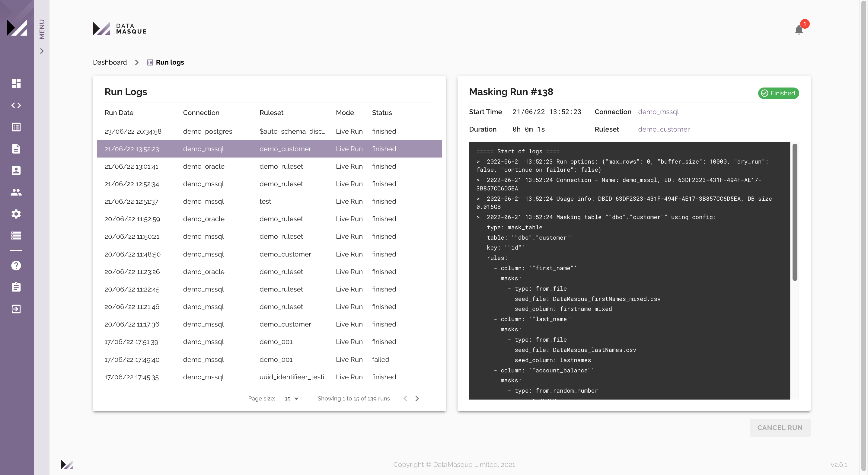Select the run from 20/06/22 11:21:46
Image resolution: width=868 pixels, height=475 pixels.
pyautogui.click(x=269, y=307)
